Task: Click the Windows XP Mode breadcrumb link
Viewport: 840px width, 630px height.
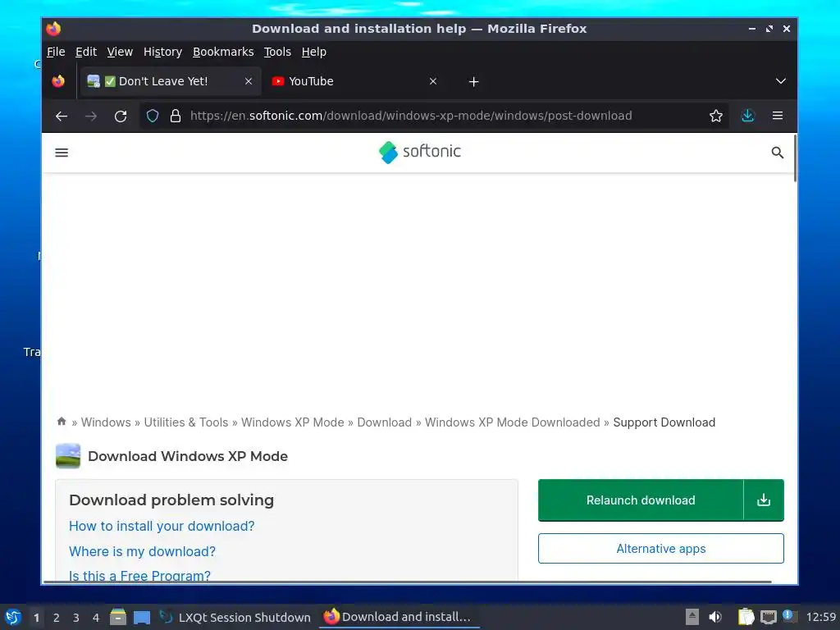Action: pyautogui.click(x=293, y=422)
